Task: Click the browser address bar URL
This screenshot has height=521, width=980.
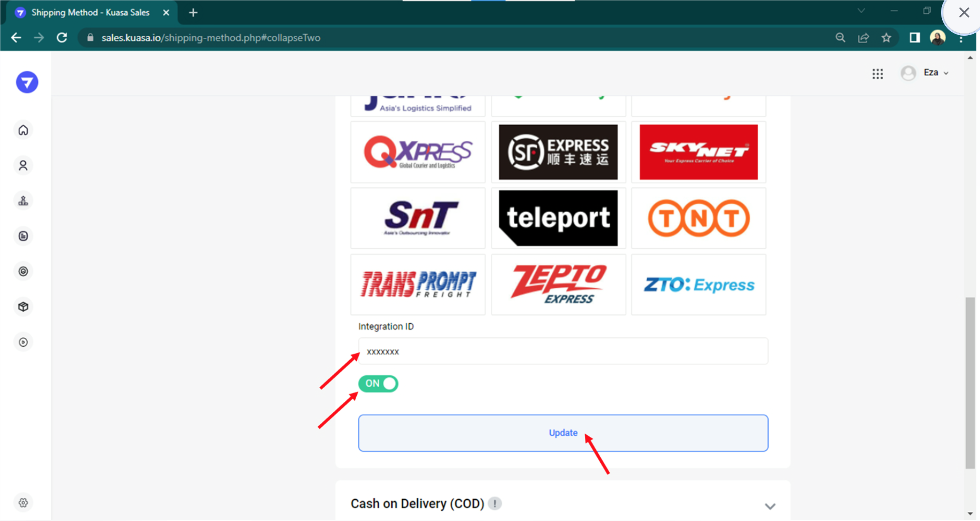Action: pos(211,38)
